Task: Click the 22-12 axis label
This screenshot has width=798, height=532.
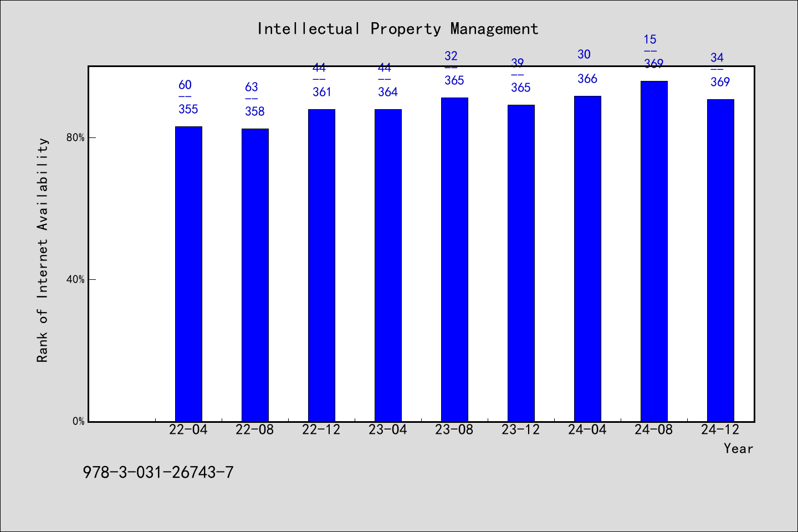Action: pyautogui.click(x=321, y=429)
